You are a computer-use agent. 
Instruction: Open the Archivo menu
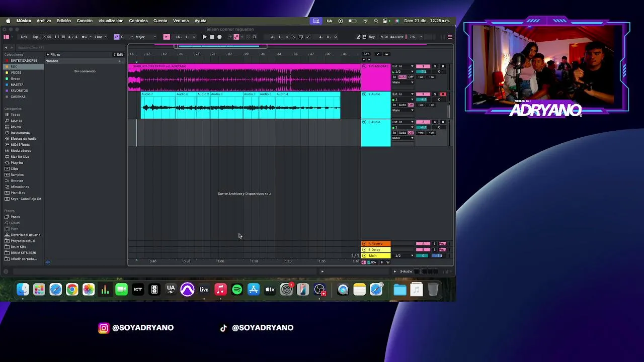tap(44, 21)
